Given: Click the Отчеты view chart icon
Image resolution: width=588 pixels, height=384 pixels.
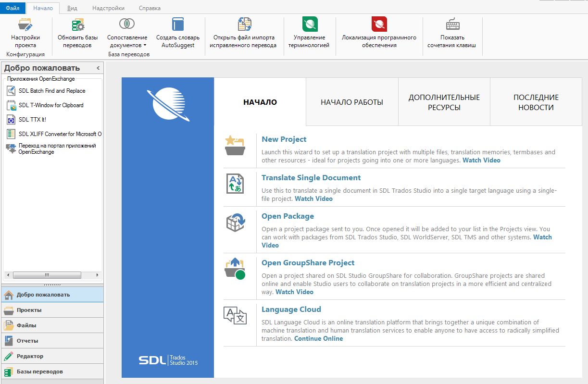Looking at the screenshot, I should 9,341.
